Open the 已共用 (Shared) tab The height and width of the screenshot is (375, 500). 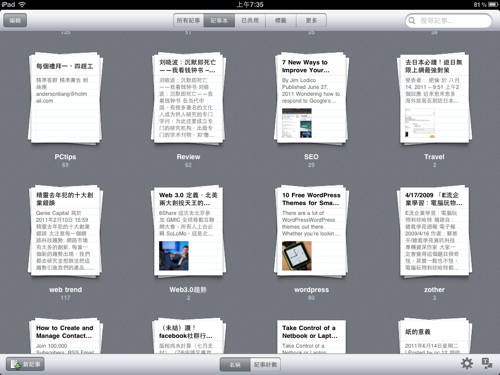[x=250, y=20]
